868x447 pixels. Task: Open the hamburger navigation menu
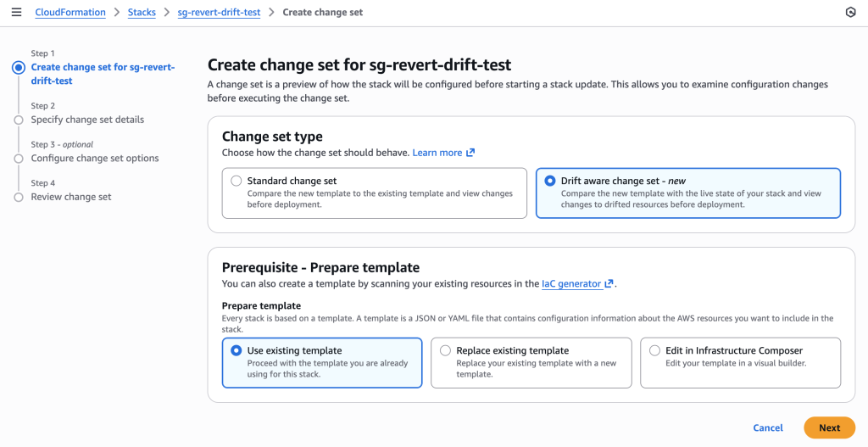tap(16, 13)
